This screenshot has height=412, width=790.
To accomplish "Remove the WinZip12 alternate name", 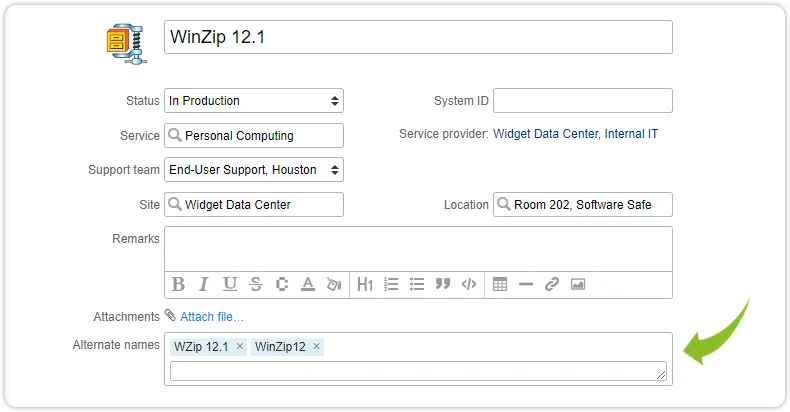I will (316, 346).
